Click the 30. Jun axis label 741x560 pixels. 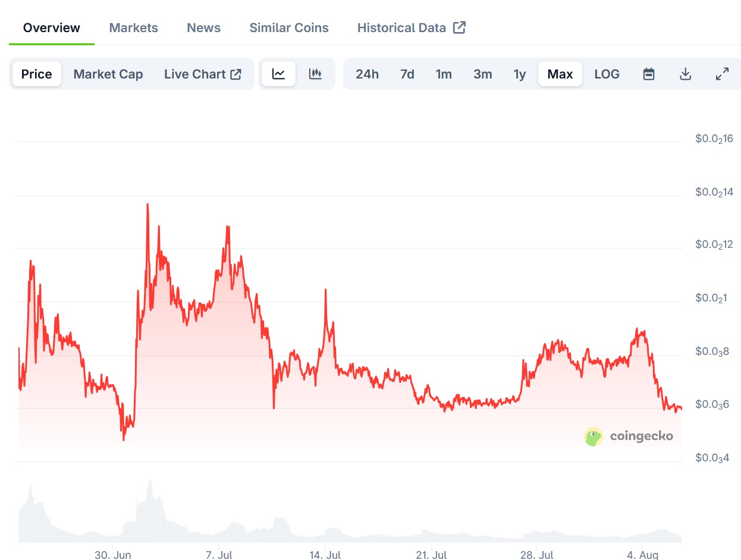(x=113, y=555)
